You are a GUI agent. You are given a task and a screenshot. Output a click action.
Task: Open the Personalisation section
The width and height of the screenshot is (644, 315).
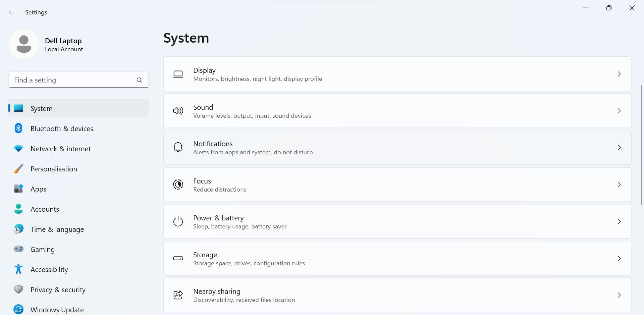click(54, 169)
